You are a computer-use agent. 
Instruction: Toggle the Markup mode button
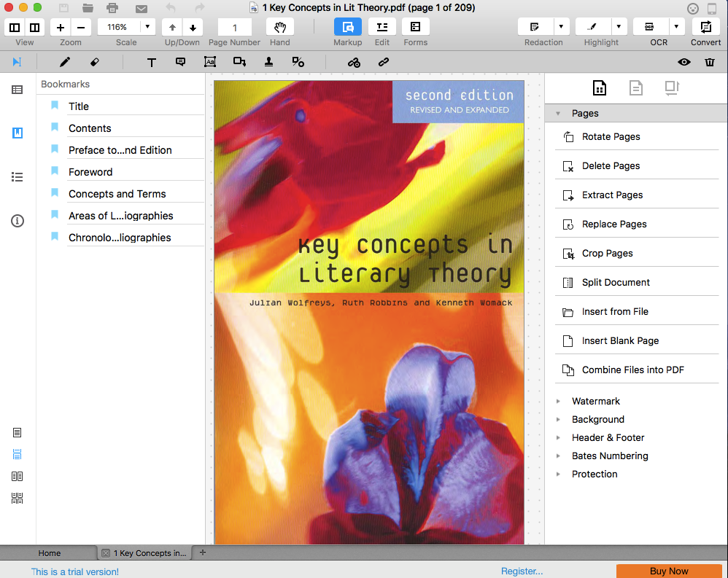pos(348,27)
